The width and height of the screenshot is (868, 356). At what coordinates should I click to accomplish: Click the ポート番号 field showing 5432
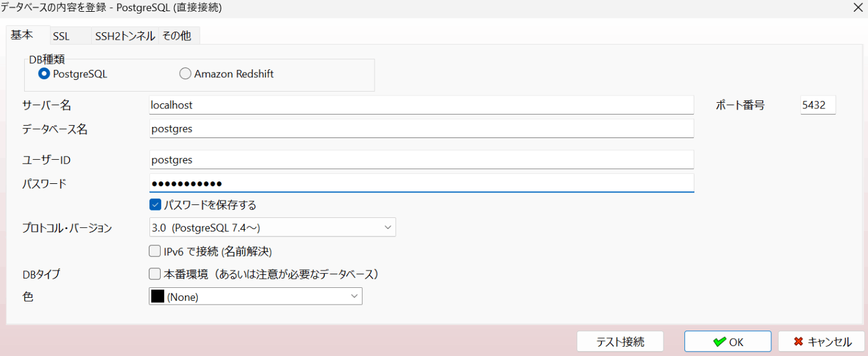818,105
